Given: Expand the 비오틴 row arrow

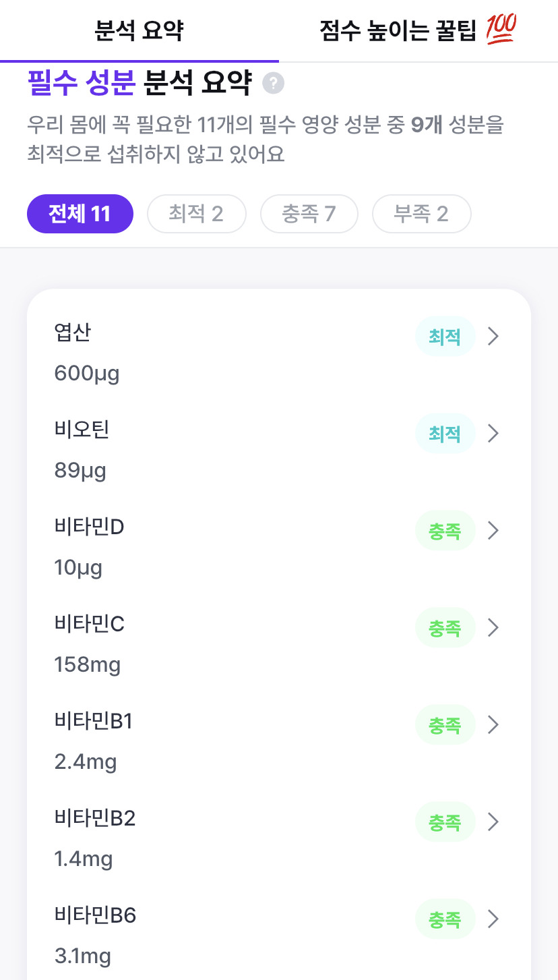Looking at the screenshot, I should point(493,433).
